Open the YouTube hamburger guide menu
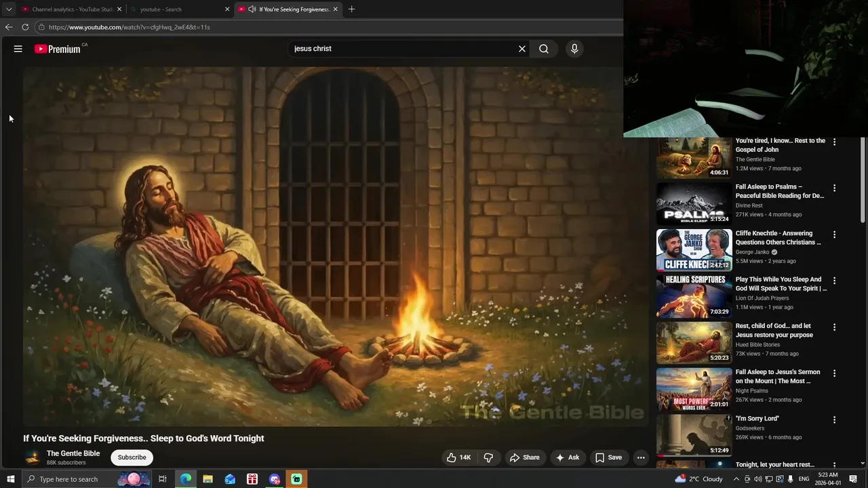 click(x=18, y=49)
